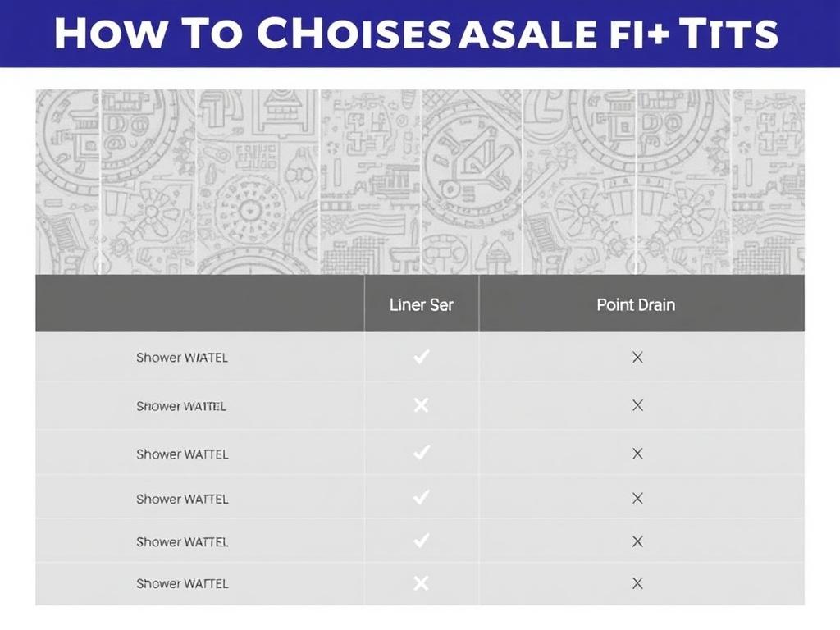Select the "Point Drain" column header
Screen dimensions: 840x630
coord(636,305)
